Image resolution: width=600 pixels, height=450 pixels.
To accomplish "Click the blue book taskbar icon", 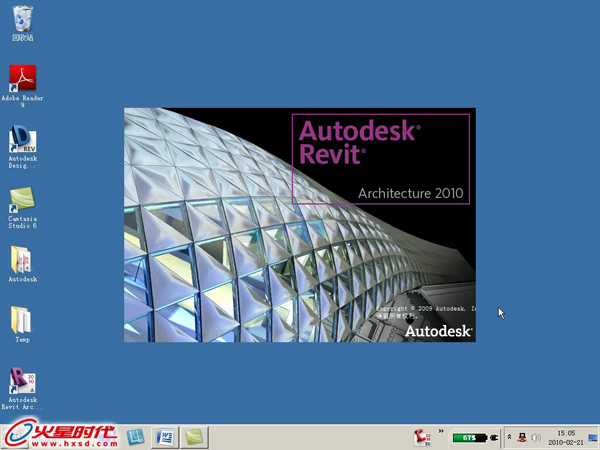I will pos(135,437).
